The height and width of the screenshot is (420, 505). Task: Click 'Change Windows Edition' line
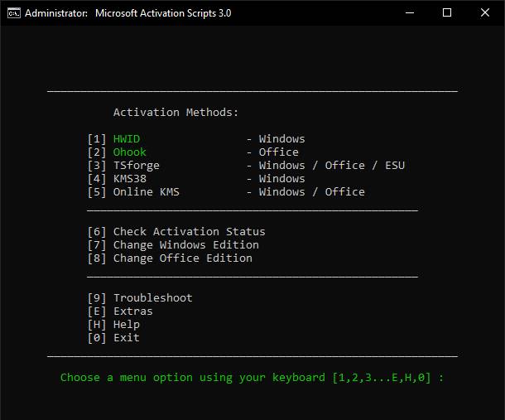click(173, 245)
